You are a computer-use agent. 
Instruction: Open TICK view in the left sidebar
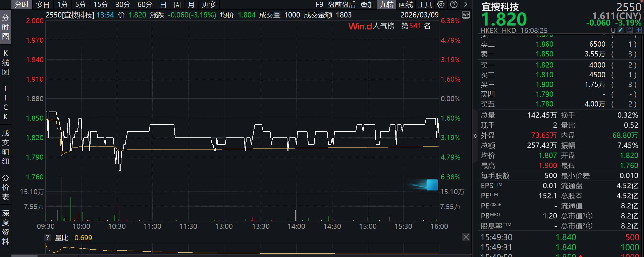pyautogui.click(x=5, y=102)
